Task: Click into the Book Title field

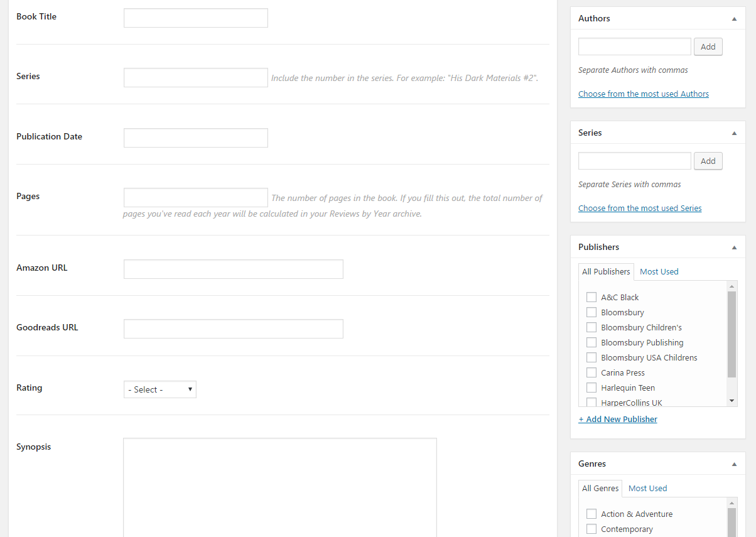Action: (x=196, y=18)
